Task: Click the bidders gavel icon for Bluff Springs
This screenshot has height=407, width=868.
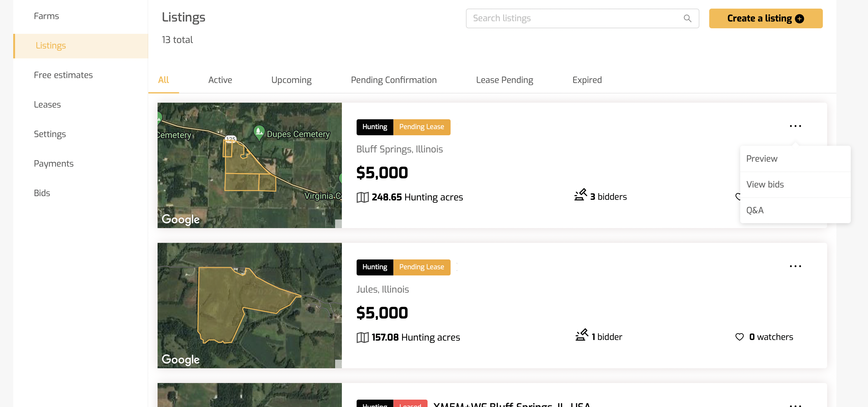Action: point(580,195)
